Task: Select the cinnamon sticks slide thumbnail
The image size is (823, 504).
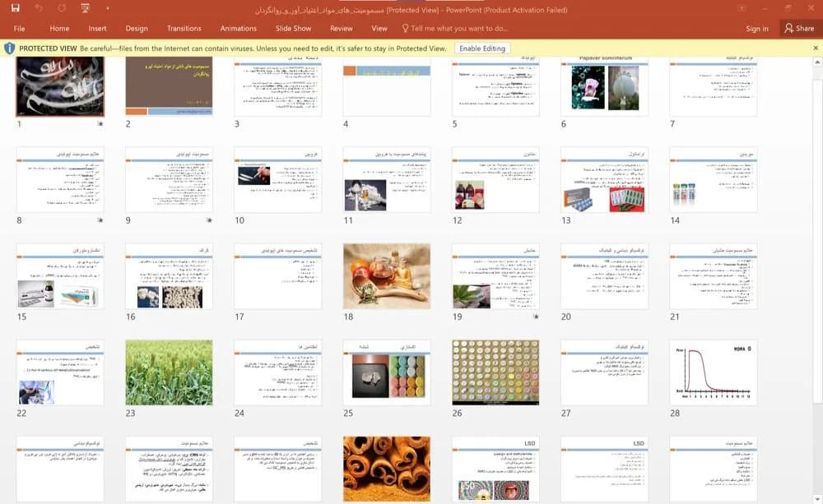Action: pos(387,469)
